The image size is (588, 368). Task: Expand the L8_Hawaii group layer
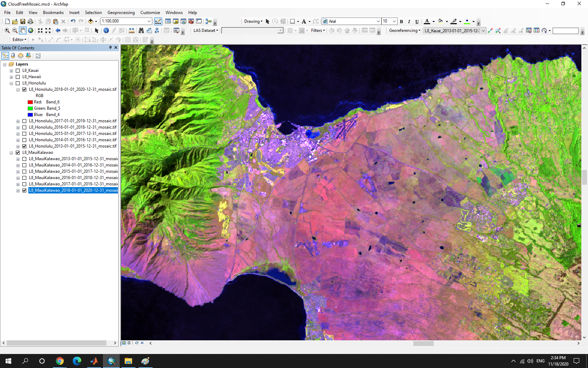pos(11,77)
